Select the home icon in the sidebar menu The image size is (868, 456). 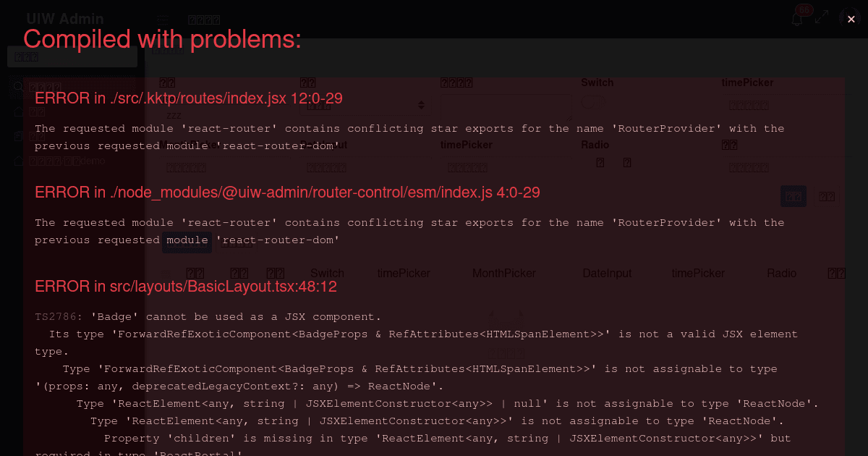[x=19, y=111]
